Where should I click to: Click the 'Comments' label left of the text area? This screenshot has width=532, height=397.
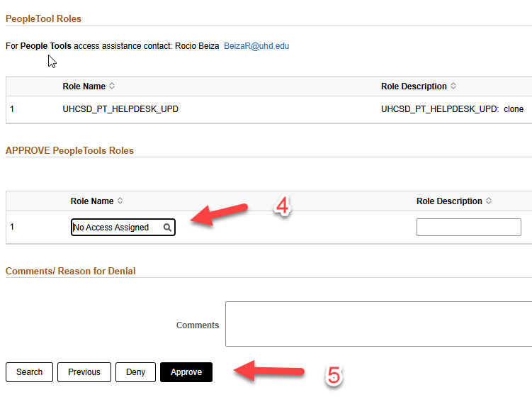pyautogui.click(x=198, y=325)
